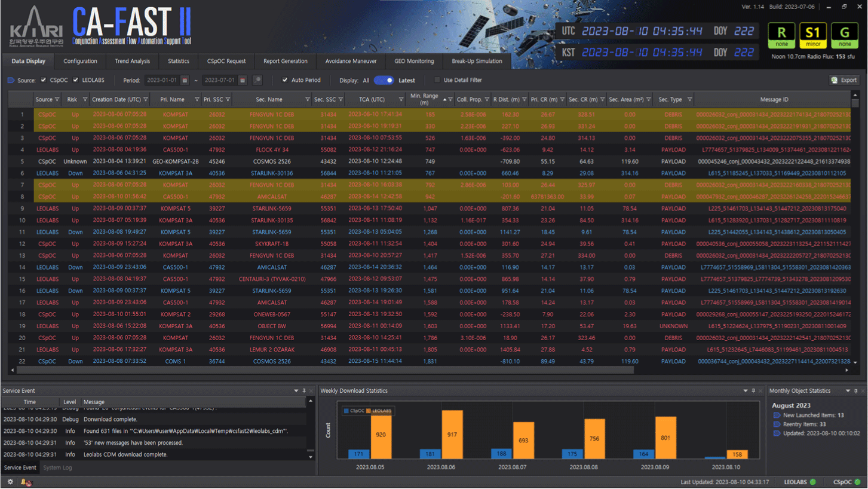
Task: Toggle CSpOC series in chart legend
Action: tap(354, 411)
